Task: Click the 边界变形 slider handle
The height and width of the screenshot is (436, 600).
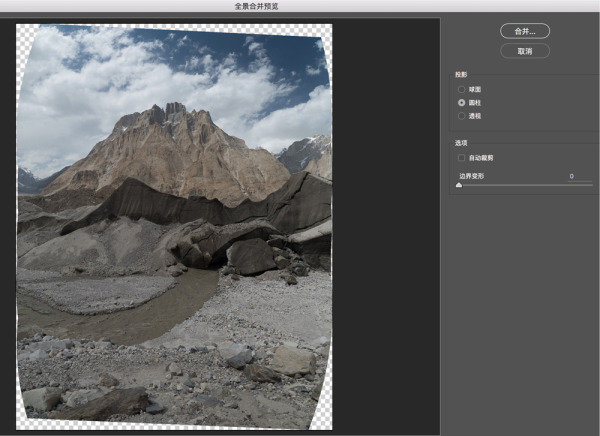Action: (x=459, y=185)
